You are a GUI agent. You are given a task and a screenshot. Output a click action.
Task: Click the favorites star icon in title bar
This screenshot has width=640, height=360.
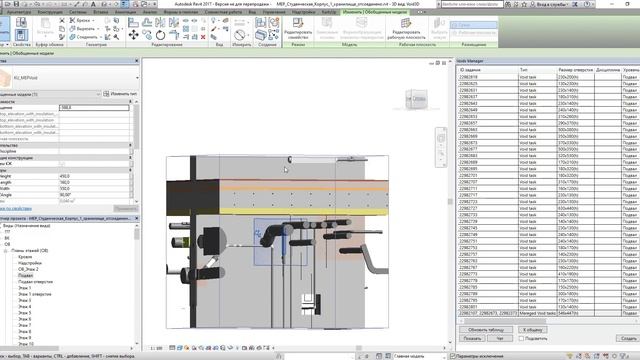click(524, 4)
